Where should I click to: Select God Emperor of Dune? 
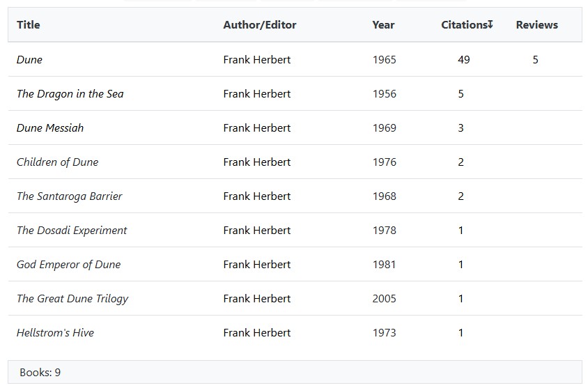pos(69,265)
